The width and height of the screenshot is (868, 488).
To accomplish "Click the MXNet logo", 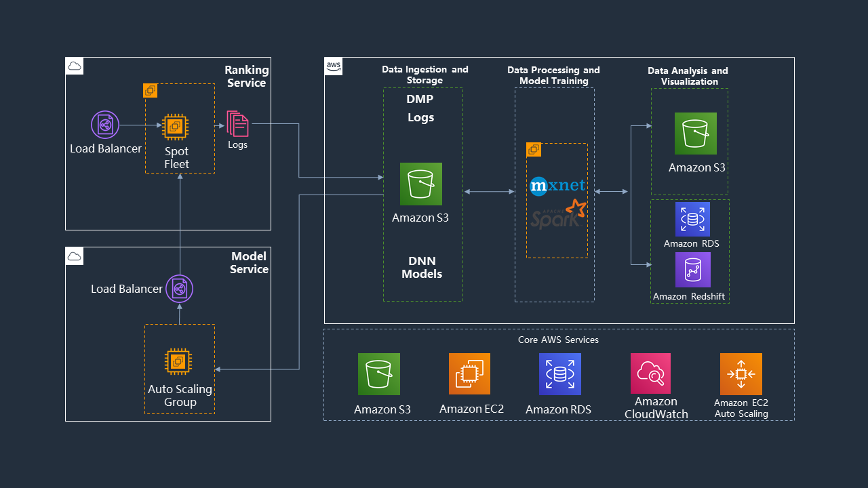I will (x=557, y=186).
